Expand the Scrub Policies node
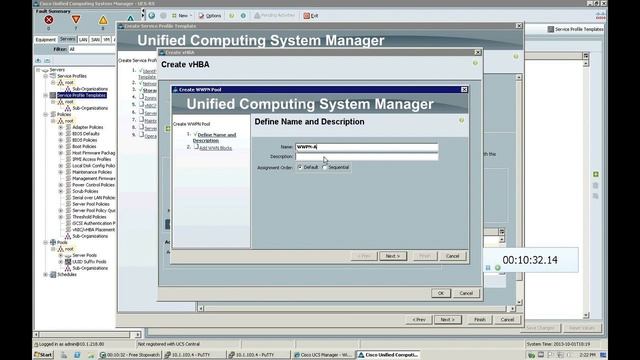 tap(61, 191)
